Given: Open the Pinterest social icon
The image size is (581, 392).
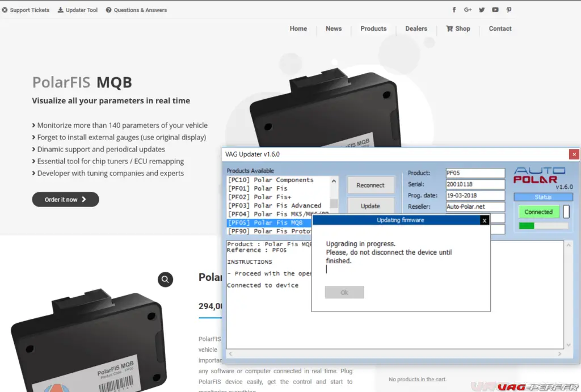Looking at the screenshot, I should 509,10.
